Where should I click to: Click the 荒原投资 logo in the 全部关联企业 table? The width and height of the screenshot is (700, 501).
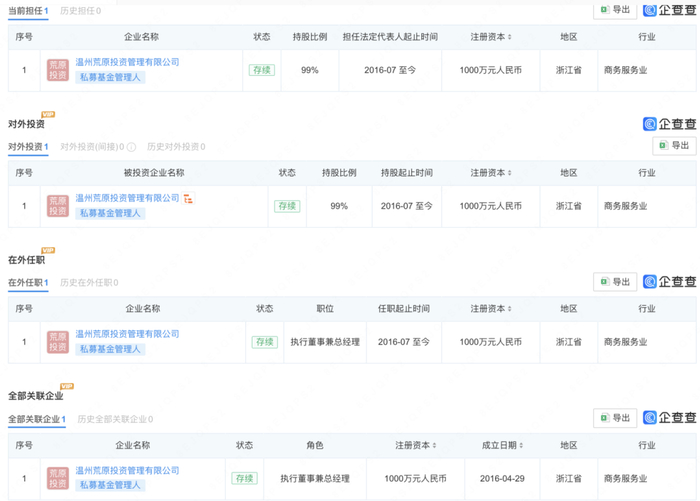tap(58, 478)
